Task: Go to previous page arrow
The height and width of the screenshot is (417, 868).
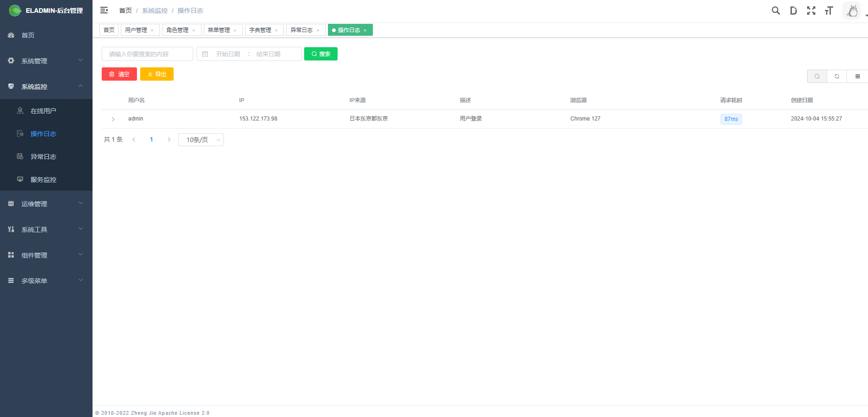Action: tap(134, 140)
